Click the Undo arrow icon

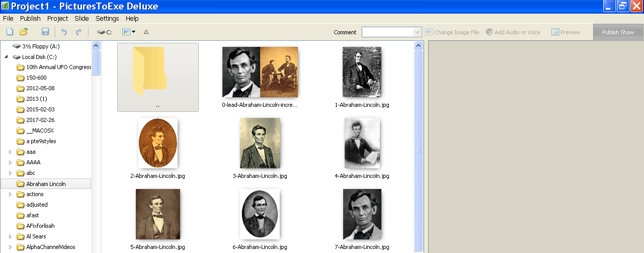pos(64,32)
